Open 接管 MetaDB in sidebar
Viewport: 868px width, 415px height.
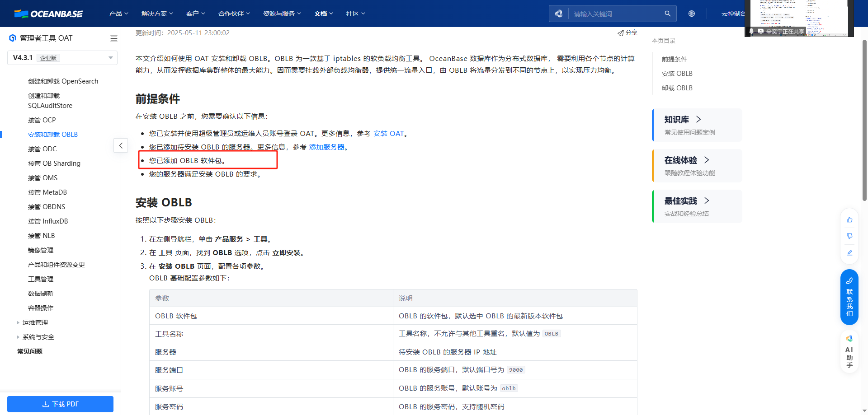click(x=47, y=192)
